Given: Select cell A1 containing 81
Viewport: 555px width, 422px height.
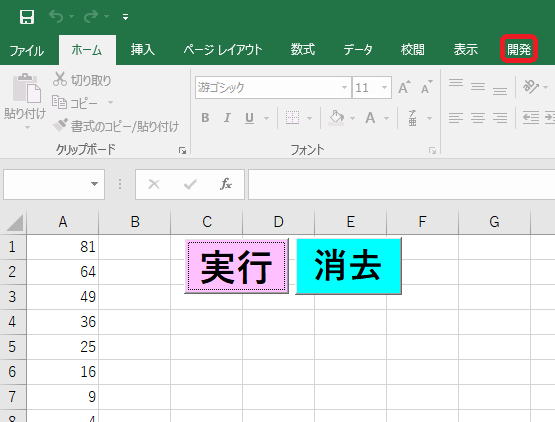Looking at the screenshot, I should (x=63, y=247).
